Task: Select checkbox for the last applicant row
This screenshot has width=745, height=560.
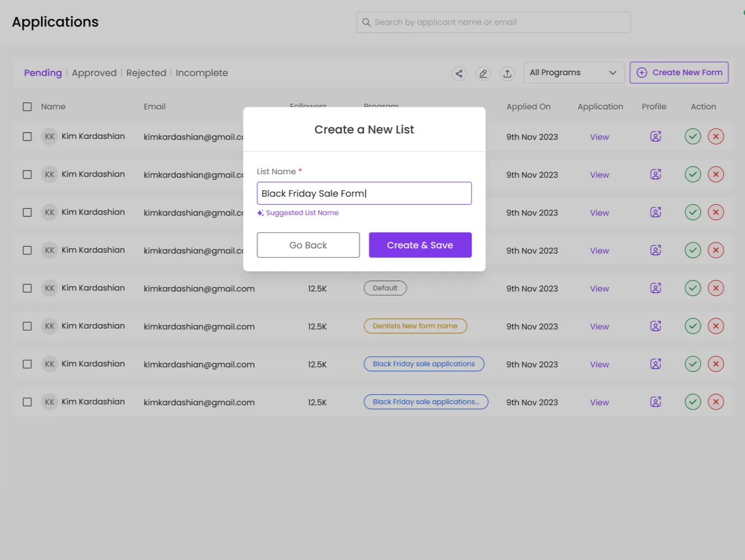Action: (27, 402)
